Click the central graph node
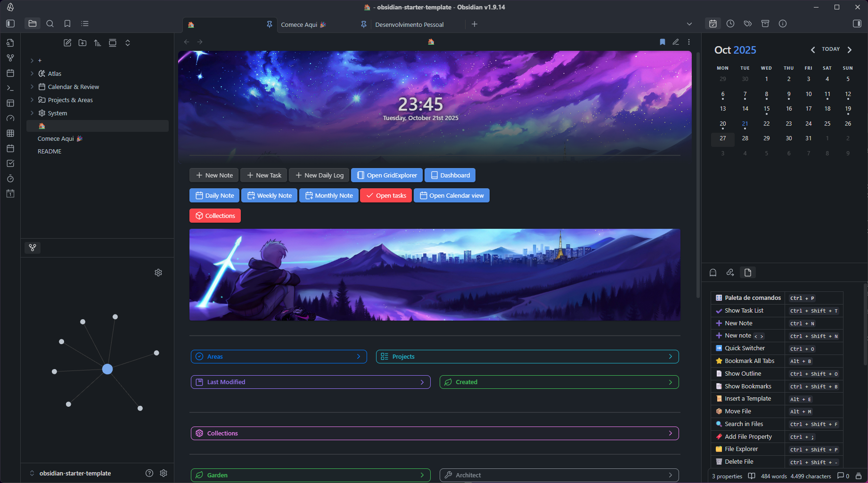 (x=107, y=369)
